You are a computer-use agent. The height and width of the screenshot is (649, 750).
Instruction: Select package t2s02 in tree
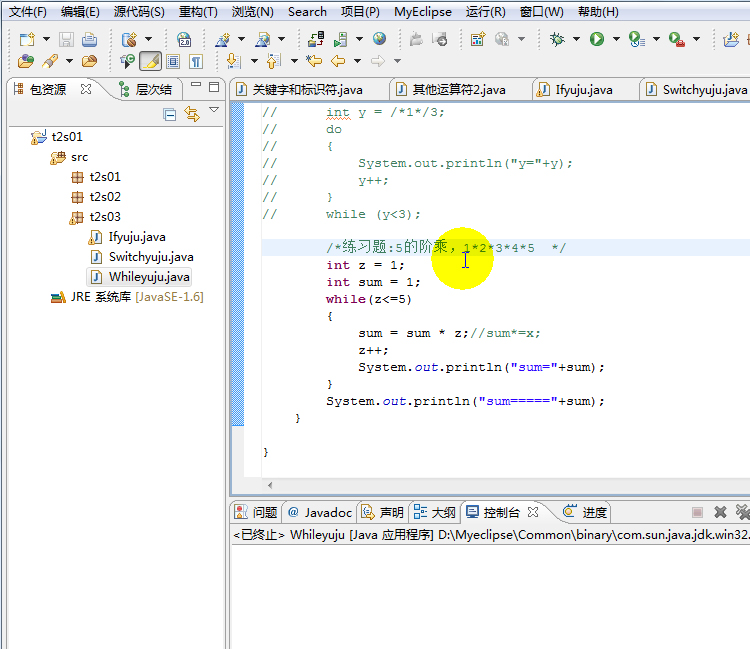[x=96, y=197]
